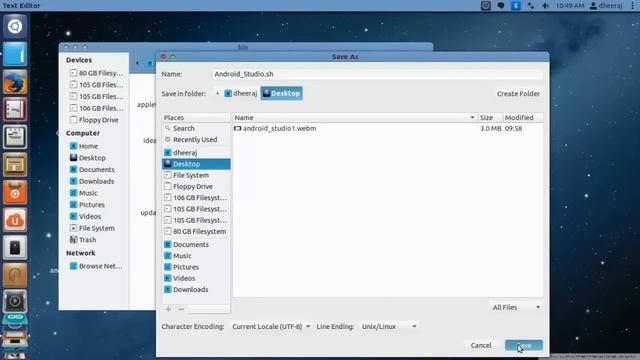Open the media recorder launcher icon

coord(15,302)
